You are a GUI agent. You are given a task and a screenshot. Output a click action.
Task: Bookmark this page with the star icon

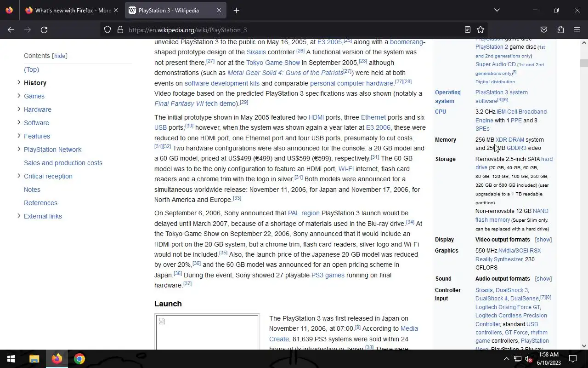pos(481,30)
